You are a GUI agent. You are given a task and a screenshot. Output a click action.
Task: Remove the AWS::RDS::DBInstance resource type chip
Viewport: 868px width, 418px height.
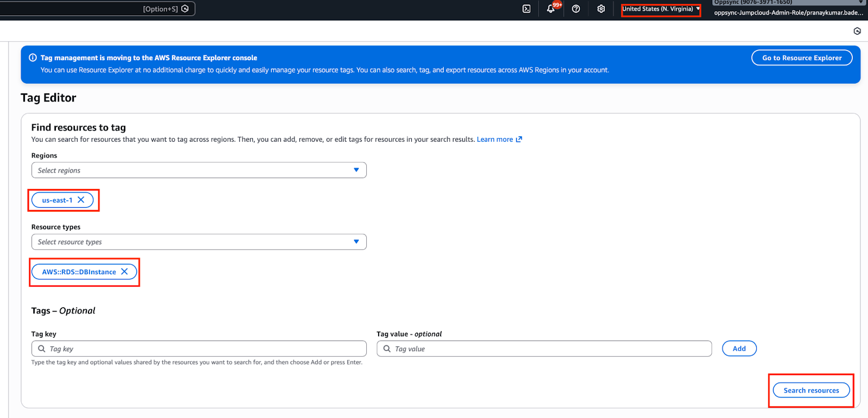[x=125, y=271]
